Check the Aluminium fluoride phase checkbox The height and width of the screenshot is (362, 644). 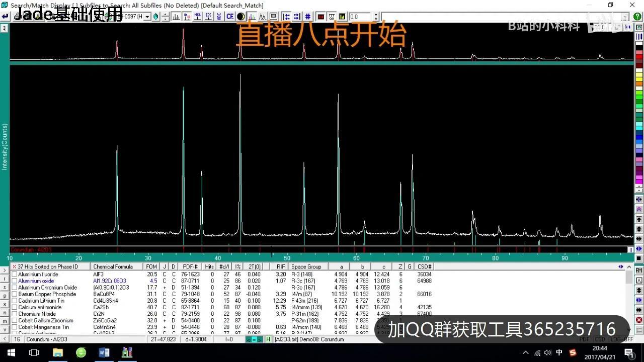[15, 275]
